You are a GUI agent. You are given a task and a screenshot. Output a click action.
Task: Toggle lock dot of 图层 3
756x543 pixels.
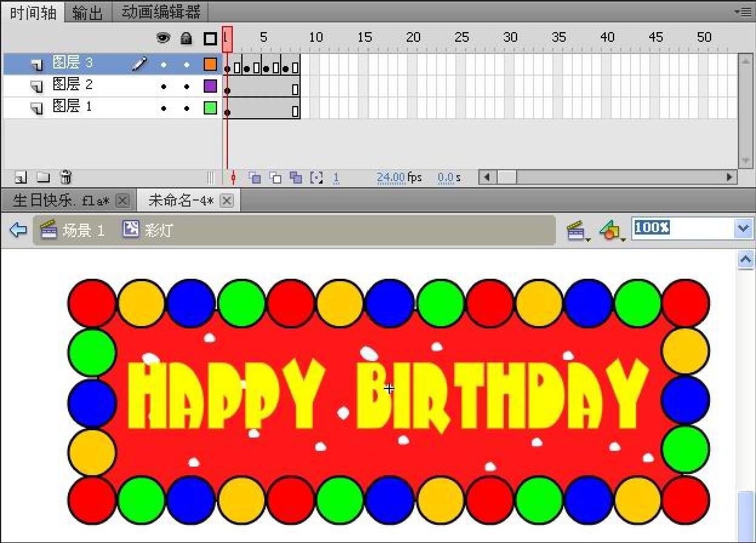click(x=187, y=64)
